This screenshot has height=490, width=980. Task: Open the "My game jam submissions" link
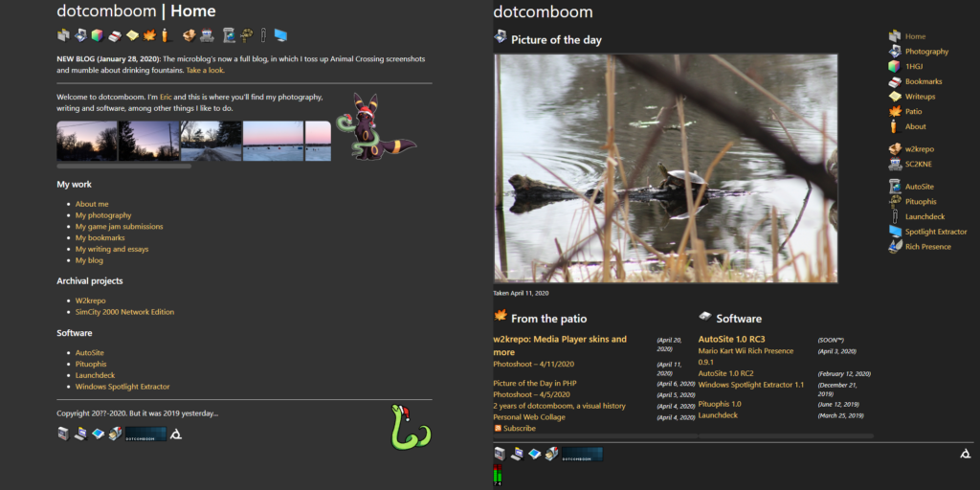click(x=119, y=227)
